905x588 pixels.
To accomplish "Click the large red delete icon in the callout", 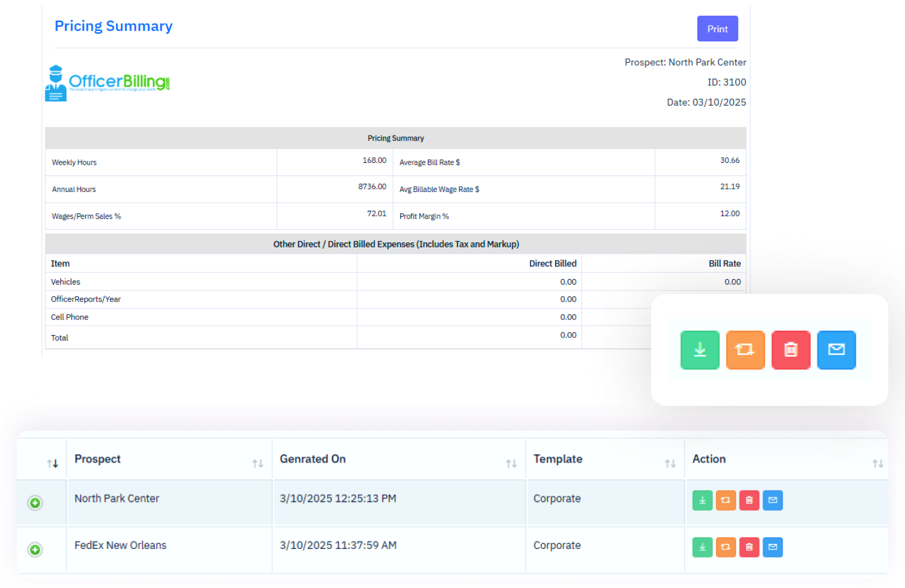I will point(791,350).
